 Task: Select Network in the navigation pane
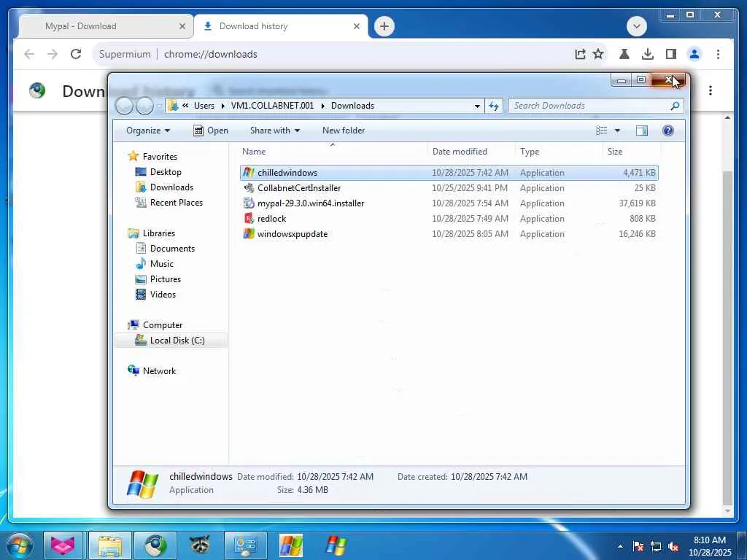(159, 370)
